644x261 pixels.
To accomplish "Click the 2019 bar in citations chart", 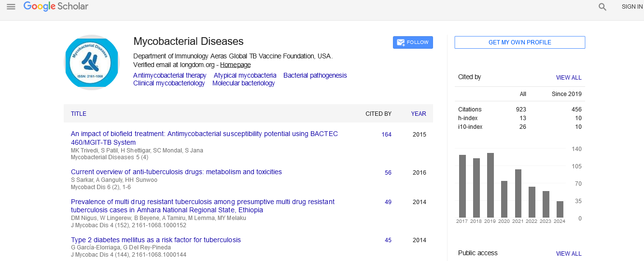I will click(490, 185).
